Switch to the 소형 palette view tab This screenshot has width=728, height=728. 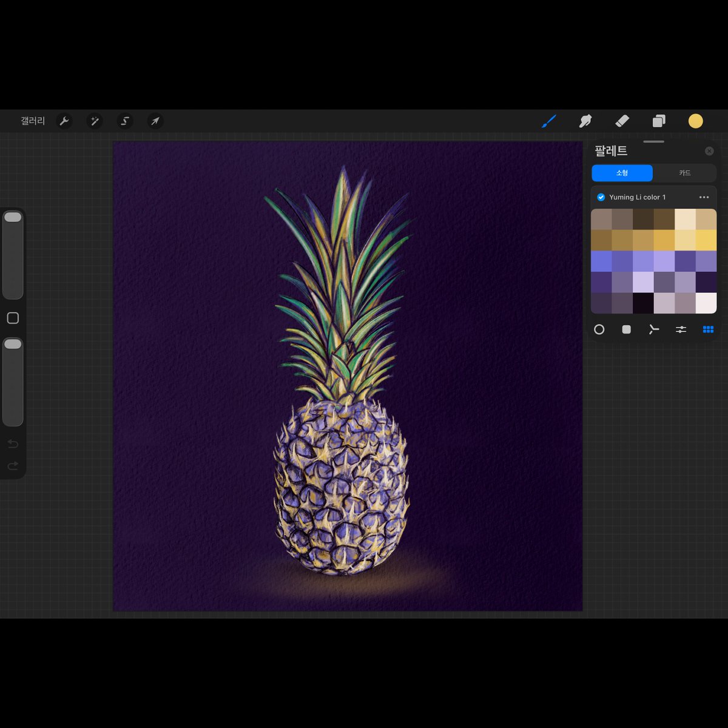[x=621, y=173]
